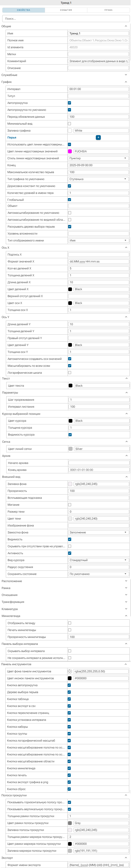Image resolution: width=131 pixels, height=868 pixels.
Task: Switch to the Права tab
Action: [108, 10]
